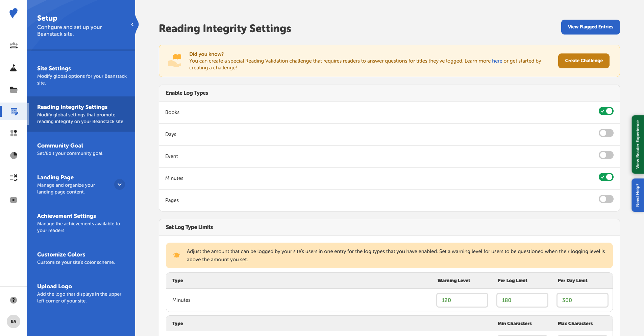
Task: Click the Beanstack heart logo
Action: pos(14,14)
